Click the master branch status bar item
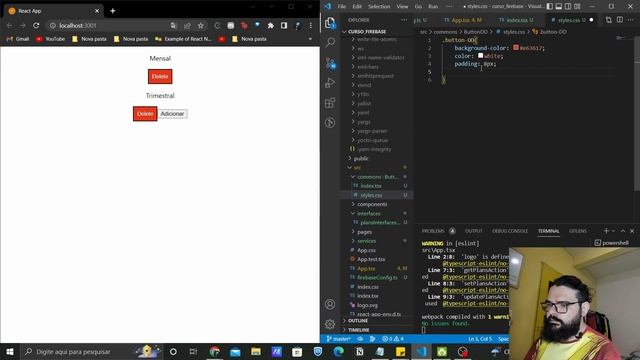This screenshot has width=640, height=360. (x=339, y=339)
